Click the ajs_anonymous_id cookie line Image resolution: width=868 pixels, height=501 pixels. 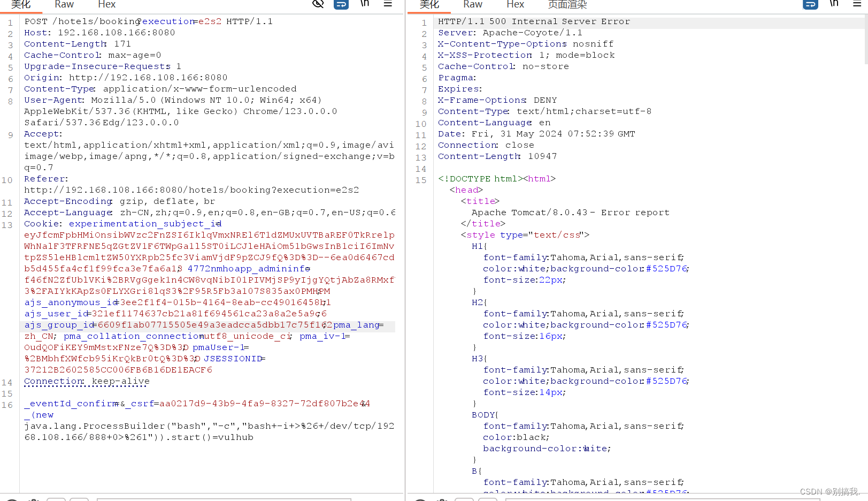point(178,302)
